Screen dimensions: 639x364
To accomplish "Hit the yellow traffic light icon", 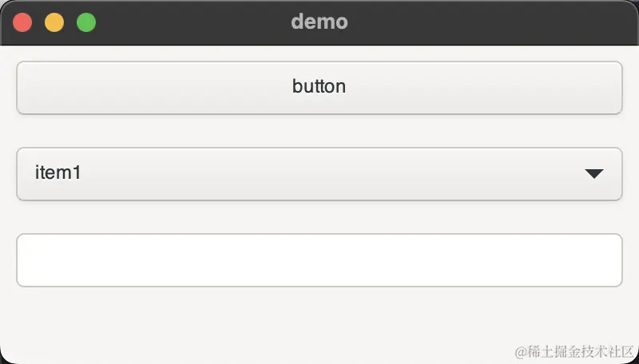I will coord(54,22).
